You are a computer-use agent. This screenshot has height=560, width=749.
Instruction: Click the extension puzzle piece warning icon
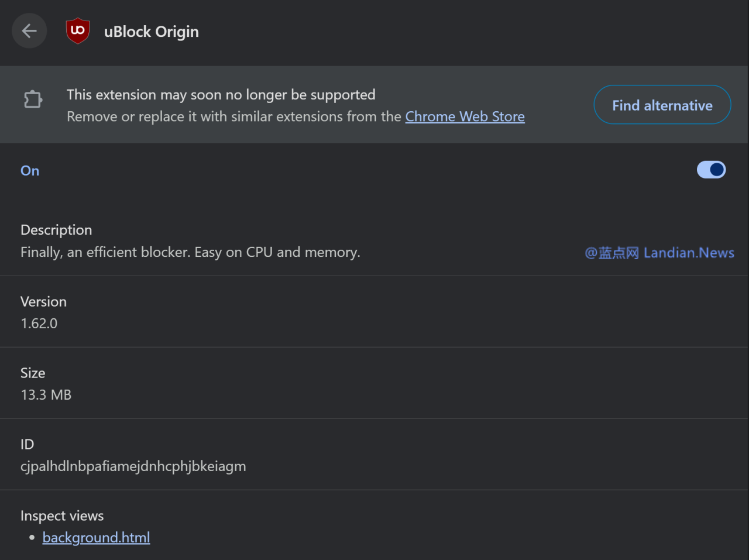click(x=33, y=99)
